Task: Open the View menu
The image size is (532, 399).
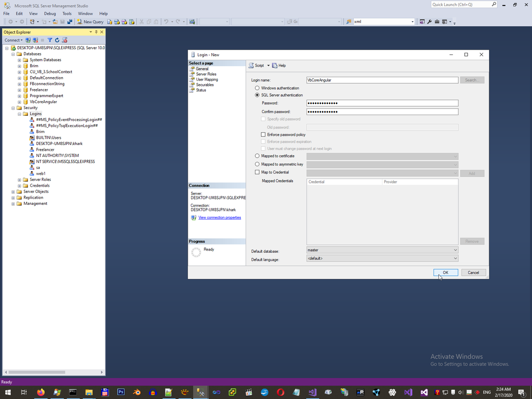Action: 33,13
